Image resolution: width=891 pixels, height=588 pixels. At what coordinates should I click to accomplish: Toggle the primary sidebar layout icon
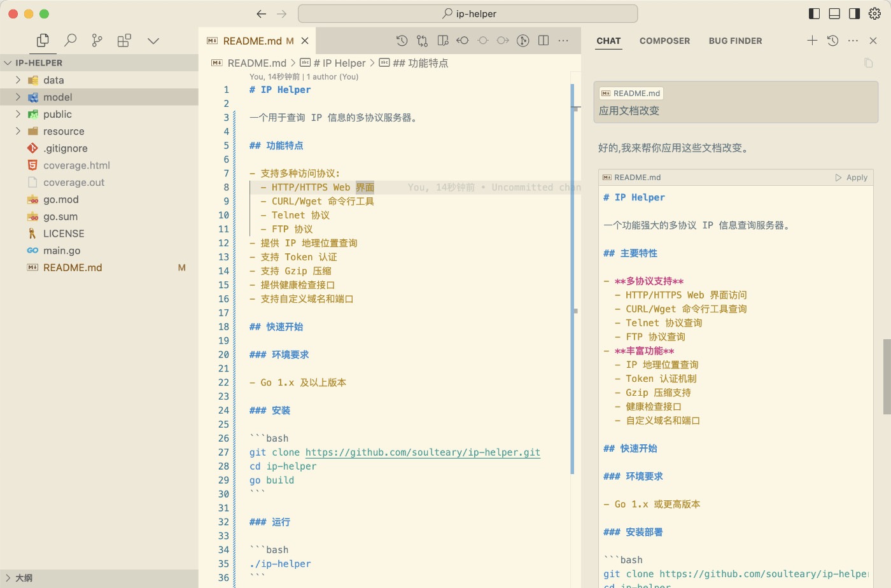coord(814,13)
